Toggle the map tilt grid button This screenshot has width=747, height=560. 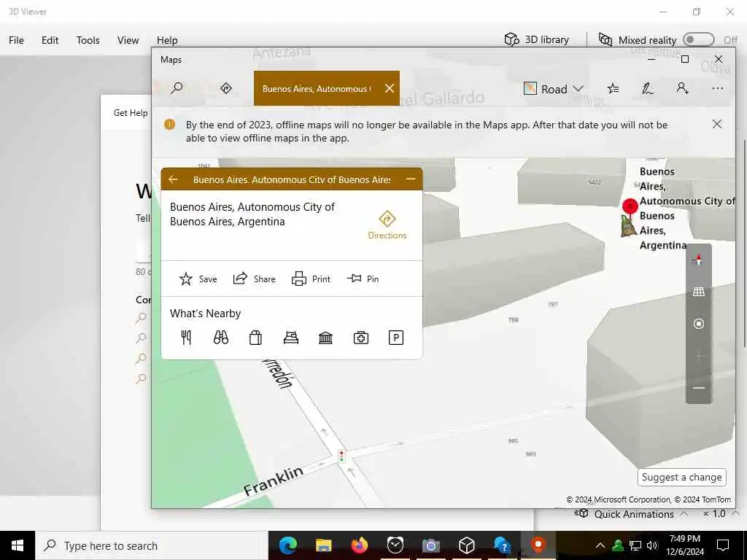pos(698,292)
